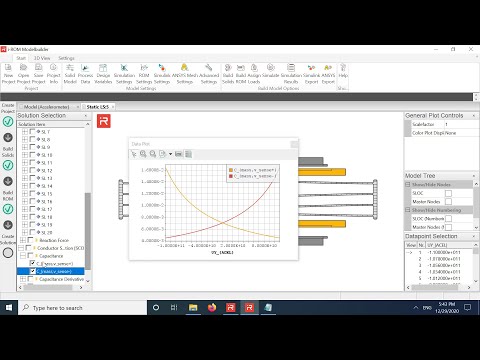Check the SL 7 solution checkbox
Screen dimensions: 480x360
pos(32,132)
